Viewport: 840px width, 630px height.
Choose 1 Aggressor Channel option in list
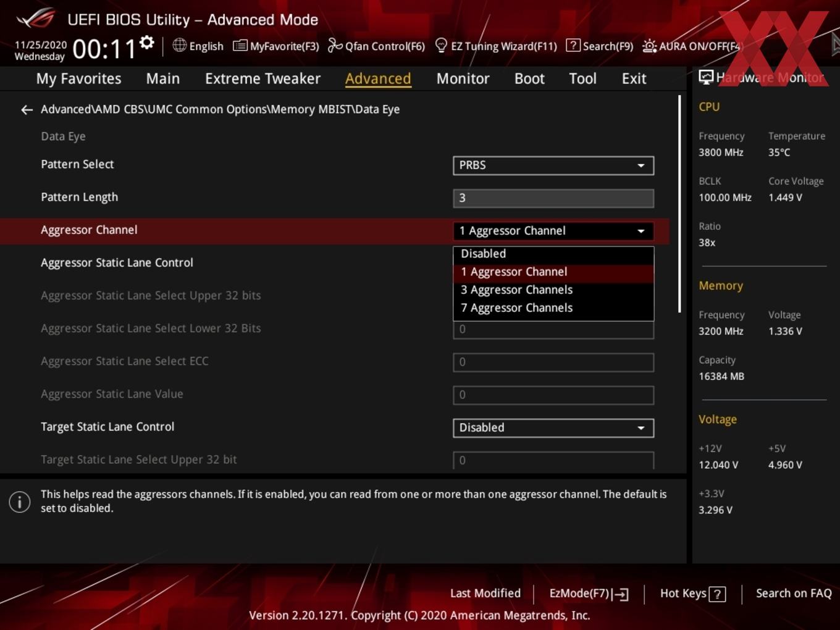click(553, 272)
